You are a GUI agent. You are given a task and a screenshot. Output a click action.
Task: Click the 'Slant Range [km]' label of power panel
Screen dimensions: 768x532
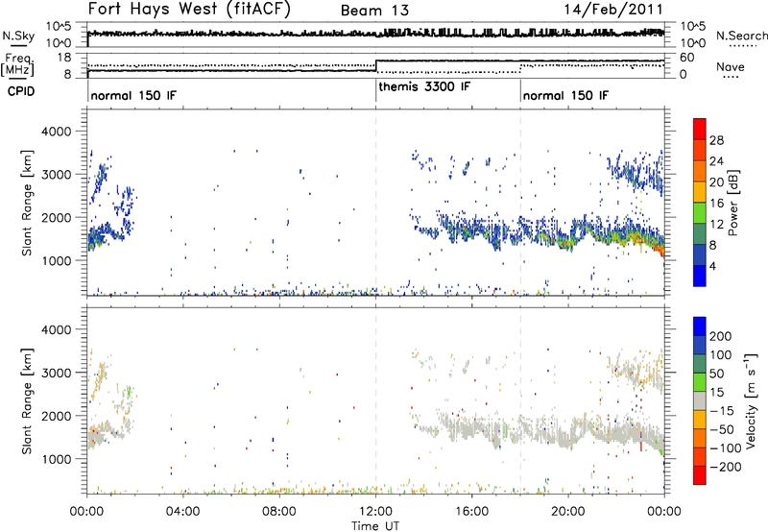point(27,203)
